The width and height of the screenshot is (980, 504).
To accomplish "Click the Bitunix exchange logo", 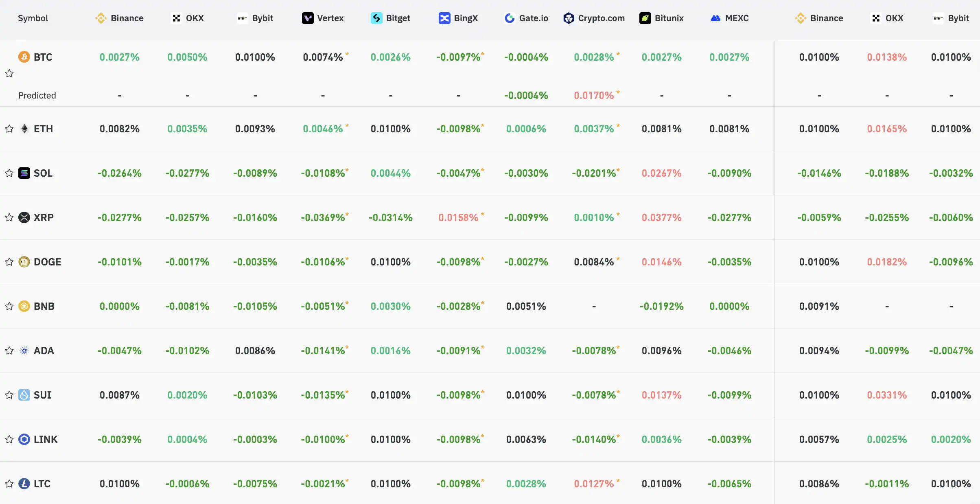I will (x=645, y=18).
